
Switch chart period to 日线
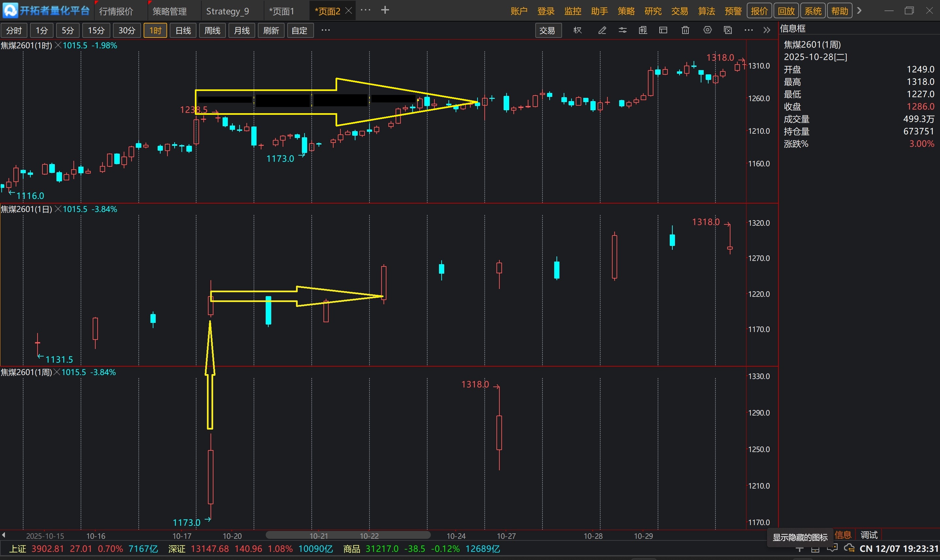coord(183,30)
